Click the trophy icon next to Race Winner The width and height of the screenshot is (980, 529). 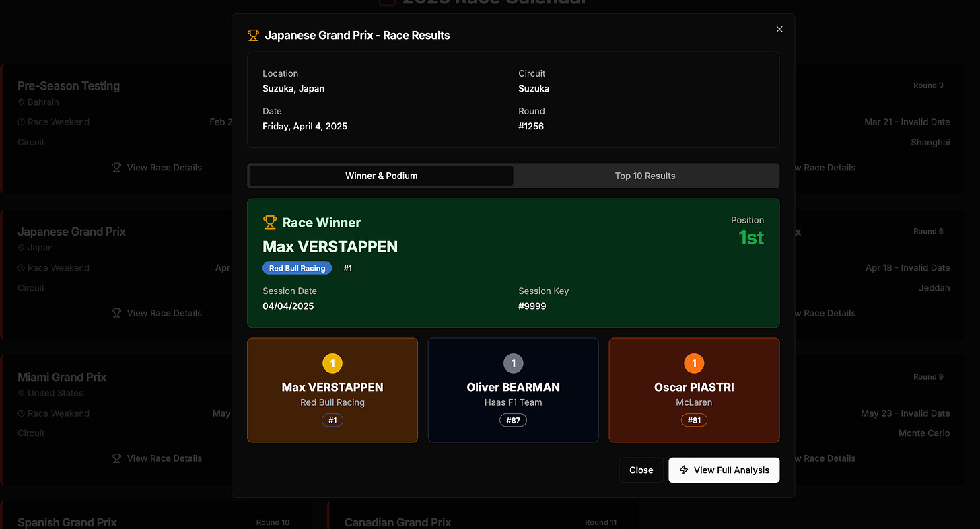[x=270, y=222]
